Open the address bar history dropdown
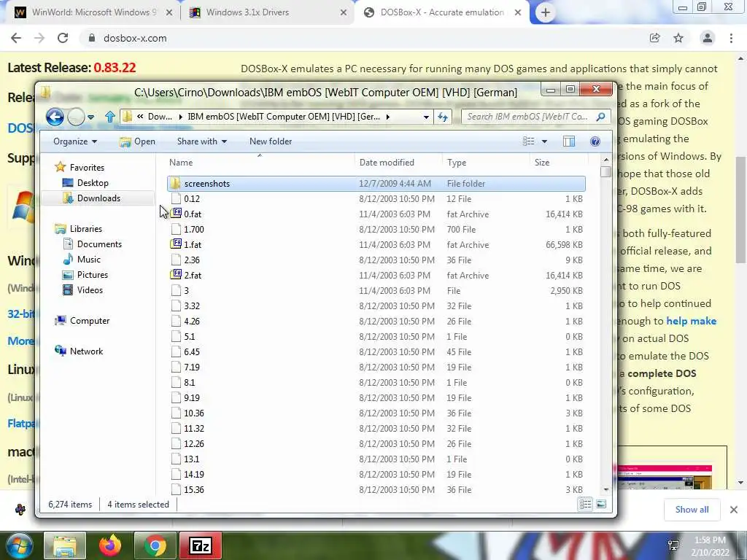Image resolution: width=747 pixels, height=560 pixels. tap(426, 117)
